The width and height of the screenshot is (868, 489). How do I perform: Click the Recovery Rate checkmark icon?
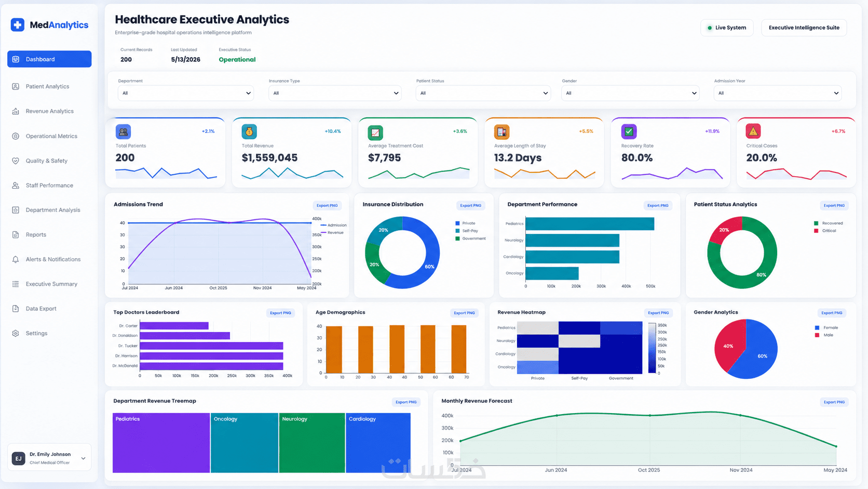629,132
